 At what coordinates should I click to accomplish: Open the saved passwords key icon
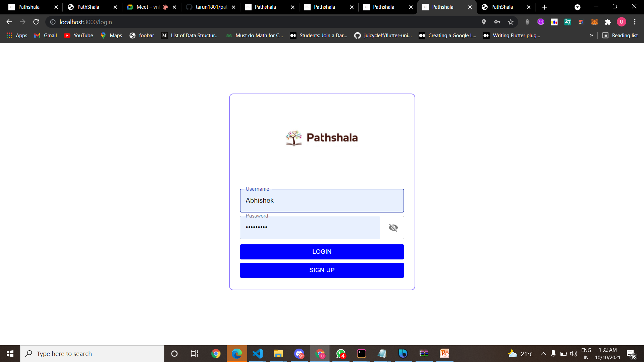(x=497, y=22)
